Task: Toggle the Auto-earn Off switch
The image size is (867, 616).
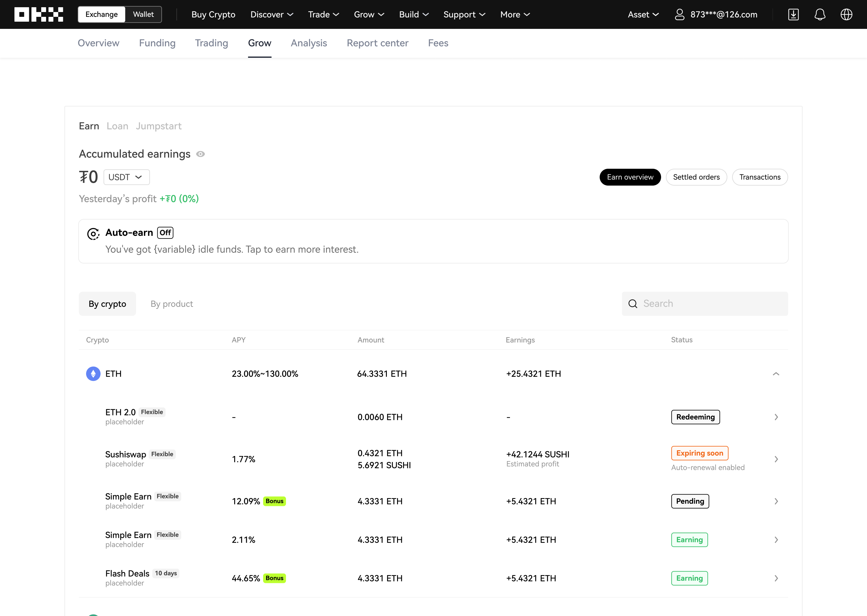Action: 165,233
